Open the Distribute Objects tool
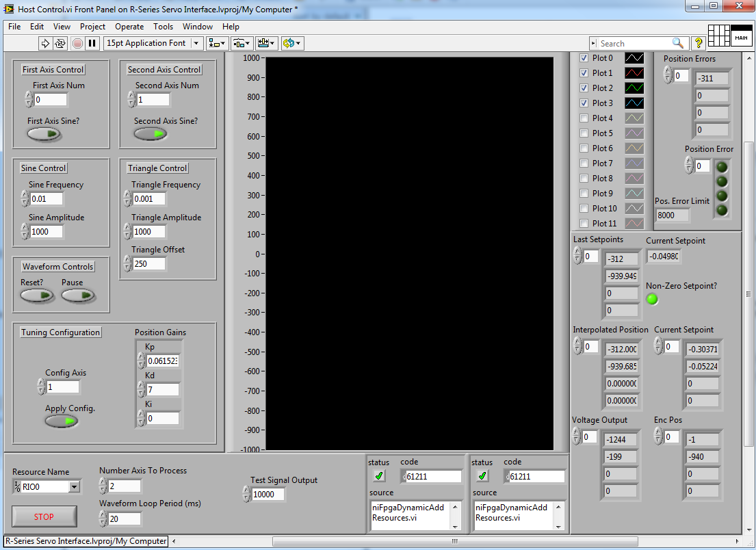Image resolution: width=756 pixels, height=550 pixels. coord(242,43)
